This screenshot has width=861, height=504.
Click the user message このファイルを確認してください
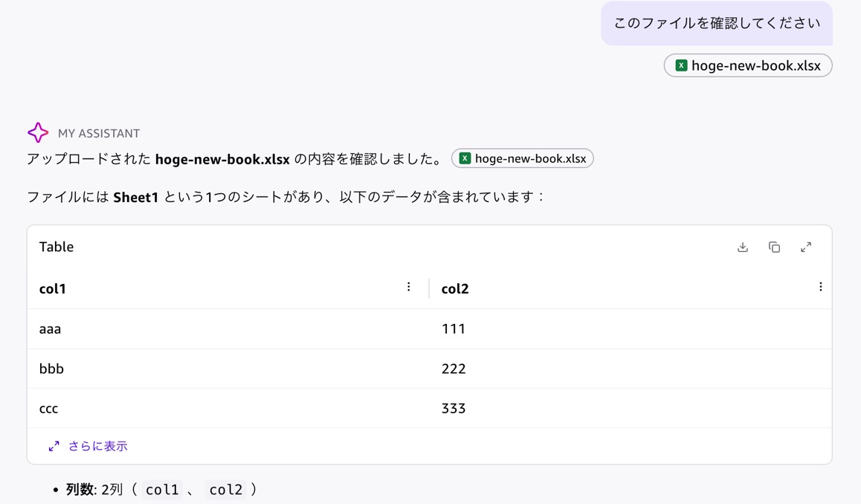tap(717, 23)
